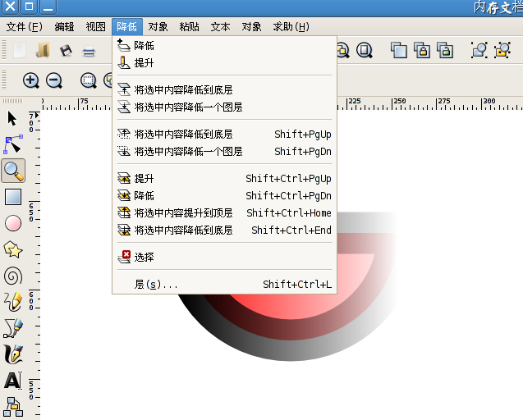The image size is (523, 420).
Task: Select the freehand Pencil tool
Action: (13, 302)
